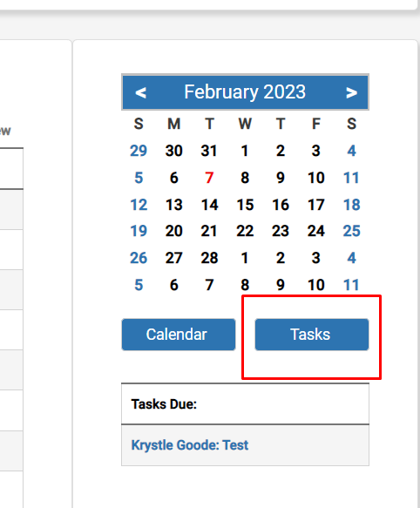Select Thursday February 16
This screenshot has width=420, height=508.
281,205
